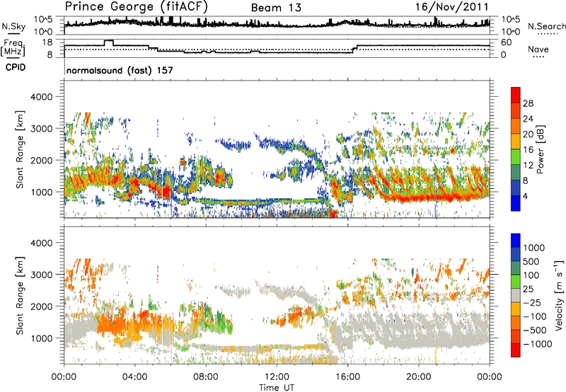Click the '28' tick on Power scale
The height and width of the screenshot is (392, 566).
(x=528, y=103)
